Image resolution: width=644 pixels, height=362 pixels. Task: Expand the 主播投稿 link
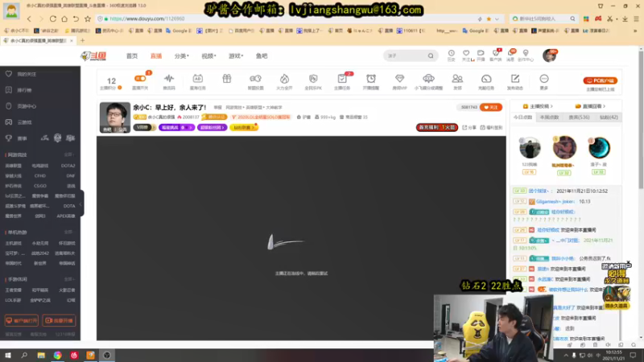[538, 106]
